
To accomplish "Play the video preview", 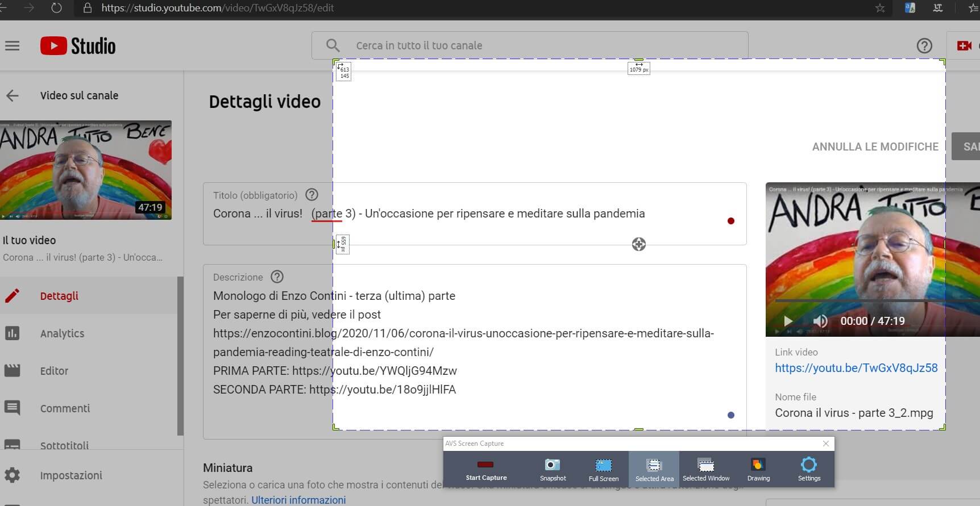I will point(788,321).
